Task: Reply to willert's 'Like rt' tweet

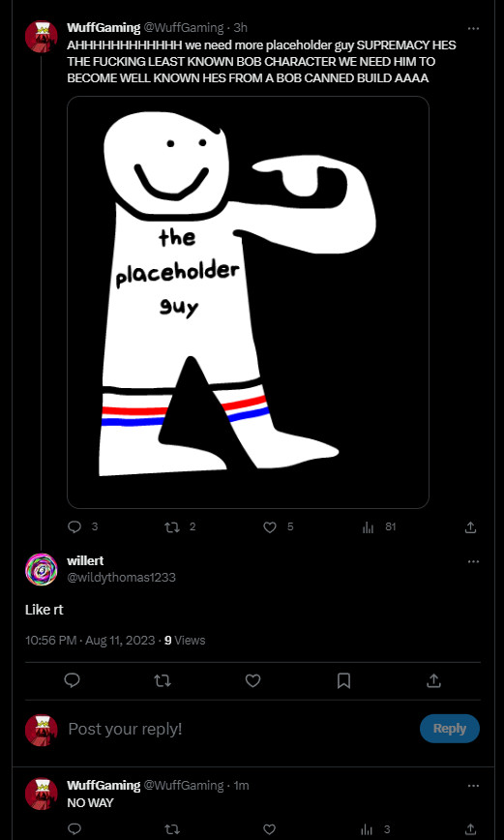Action: 73,681
